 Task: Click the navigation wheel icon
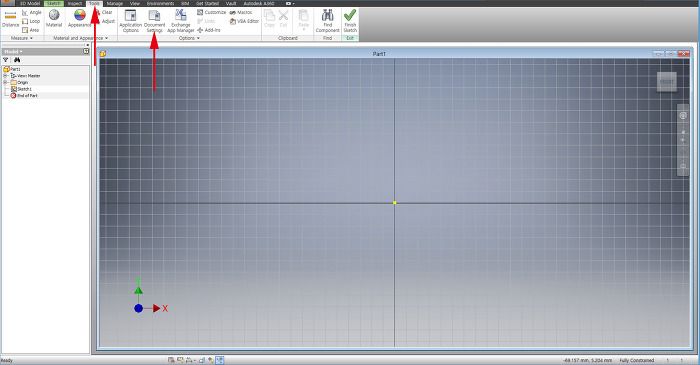coord(683,116)
